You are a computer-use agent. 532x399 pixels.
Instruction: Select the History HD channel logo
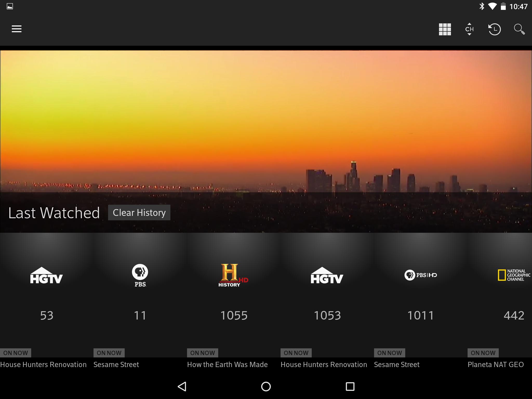click(233, 275)
